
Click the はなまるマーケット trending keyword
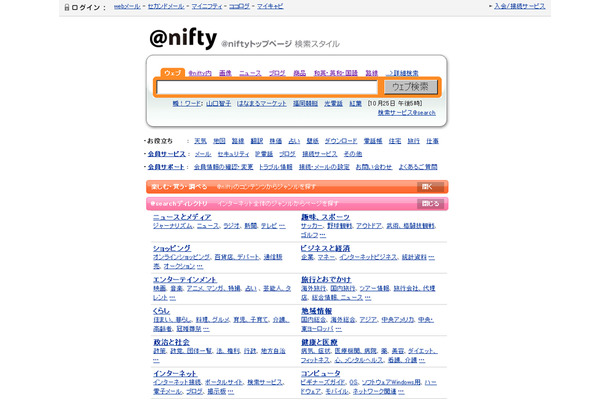point(262,104)
